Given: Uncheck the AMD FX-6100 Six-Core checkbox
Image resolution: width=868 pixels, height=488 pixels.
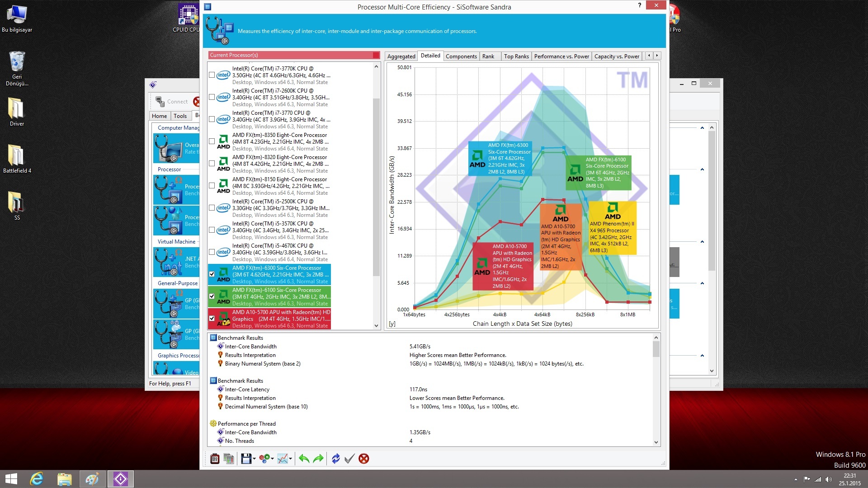Looking at the screenshot, I should tap(212, 296).
